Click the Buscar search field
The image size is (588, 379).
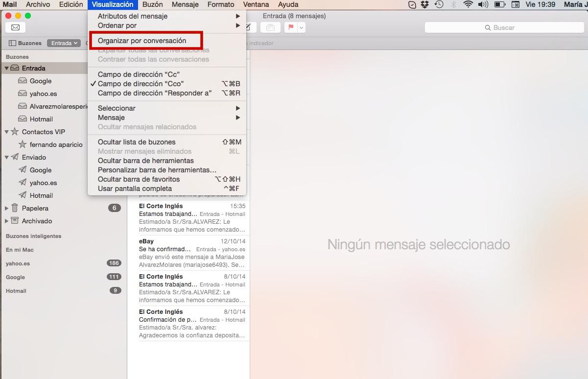pos(503,27)
